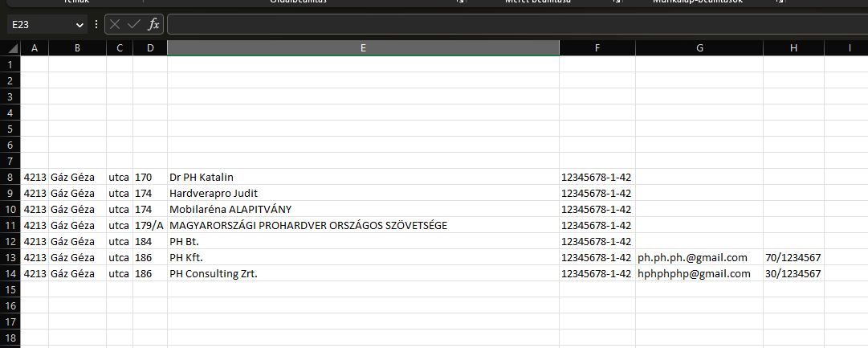This screenshot has height=348, width=868.
Task: Select column F header
Action: click(x=597, y=48)
